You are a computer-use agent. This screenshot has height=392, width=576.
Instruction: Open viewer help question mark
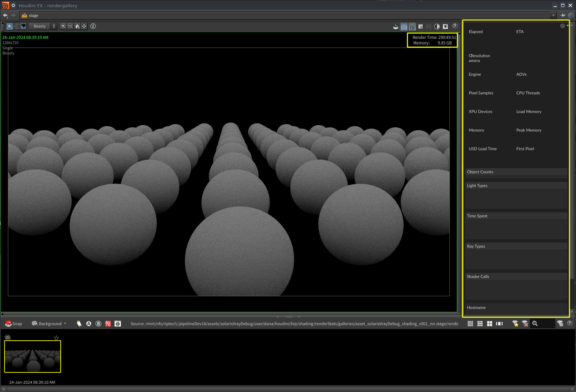[x=455, y=26]
